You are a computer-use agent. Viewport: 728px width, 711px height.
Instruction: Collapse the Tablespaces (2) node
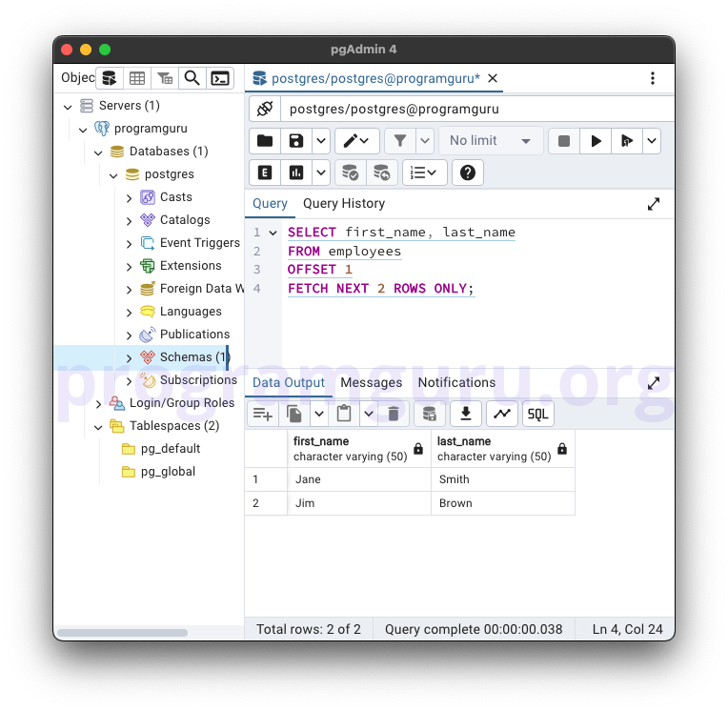pos(98,427)
